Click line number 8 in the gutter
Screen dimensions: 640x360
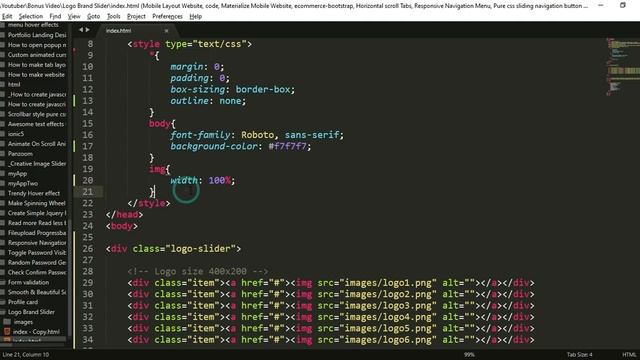click(x=90, y=44)
